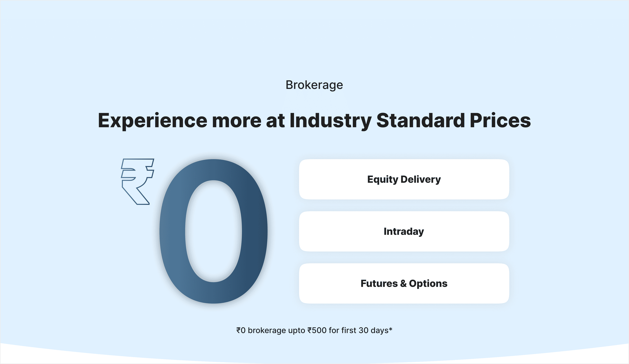The width and height of the screenshot is (629, 364).
Task: Click the ampersand in Futures & Options
Action: [x=403, y=283]
